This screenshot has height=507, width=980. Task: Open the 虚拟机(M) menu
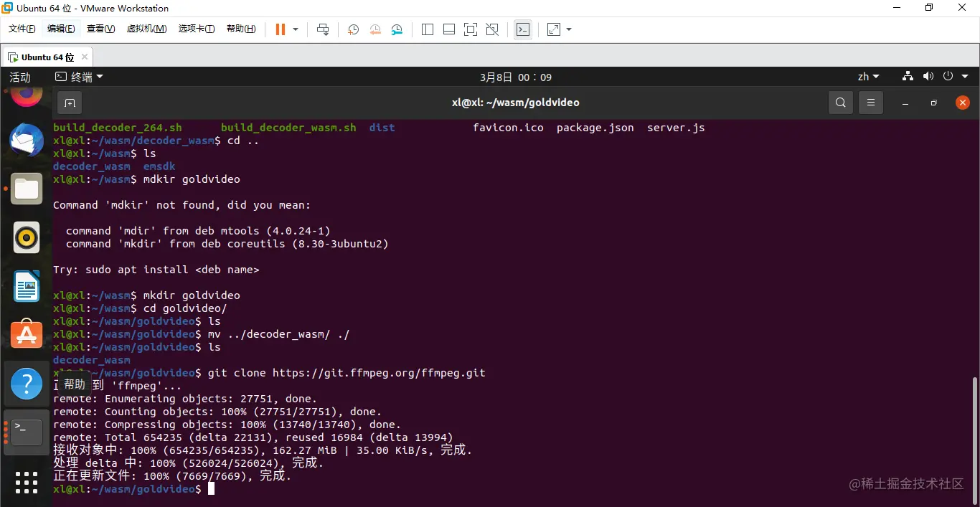click(x=147, y=29)
